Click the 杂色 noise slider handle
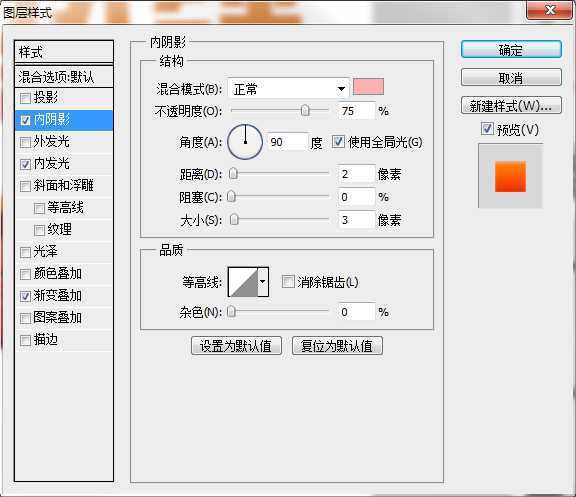 point(231,311)
